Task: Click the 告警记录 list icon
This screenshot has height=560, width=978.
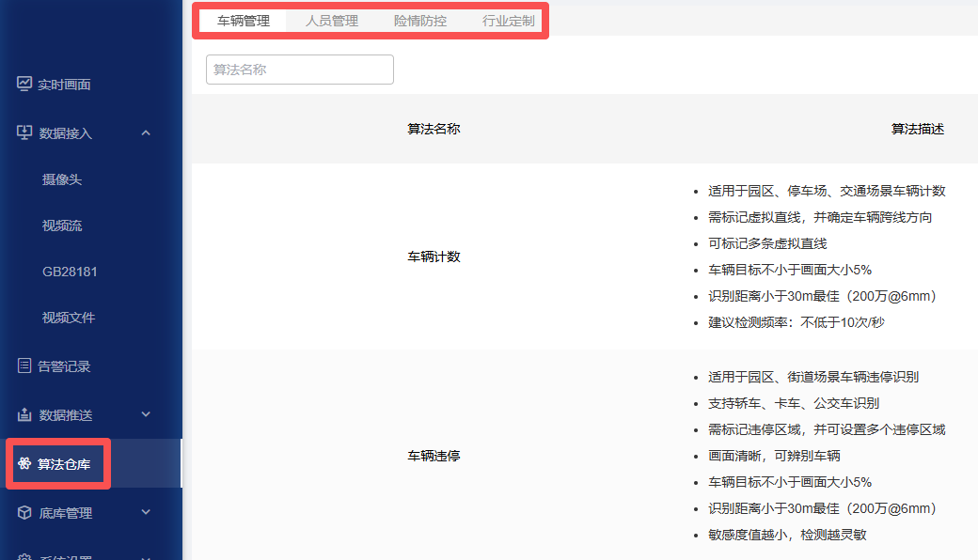Action: pyautogui.click(x=24, y=366)
